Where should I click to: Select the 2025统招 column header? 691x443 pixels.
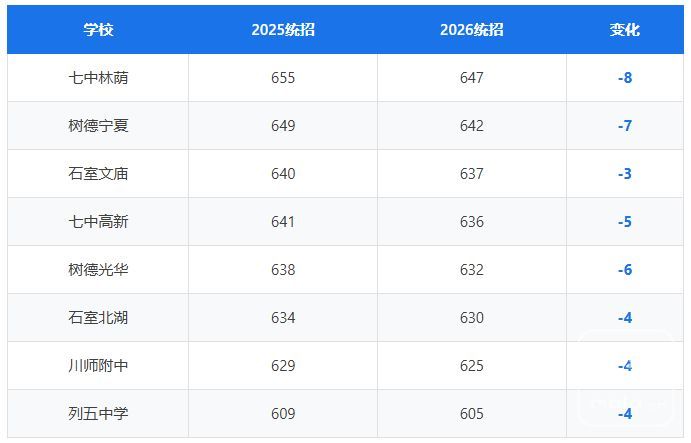[283, 30]
